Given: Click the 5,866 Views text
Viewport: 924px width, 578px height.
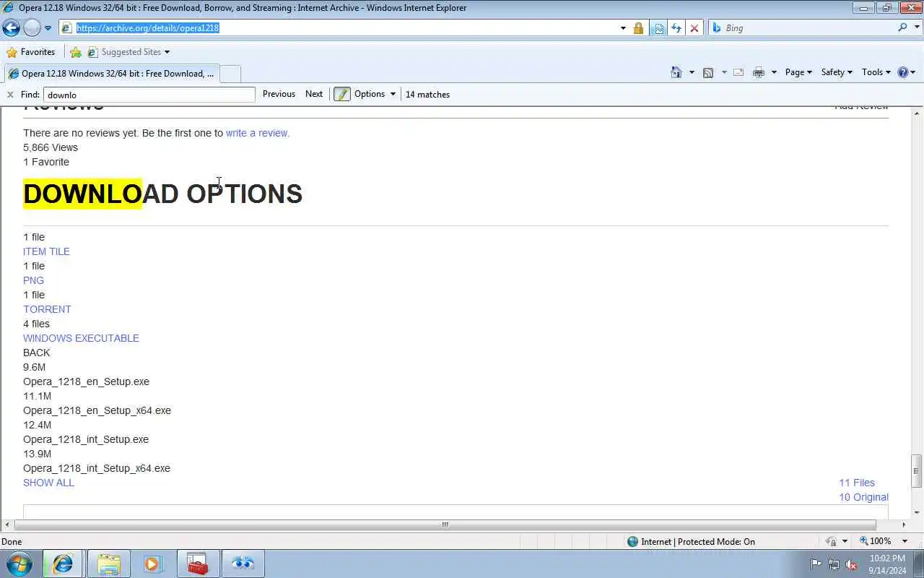Looking at the screenshot, I should point(51,147).
